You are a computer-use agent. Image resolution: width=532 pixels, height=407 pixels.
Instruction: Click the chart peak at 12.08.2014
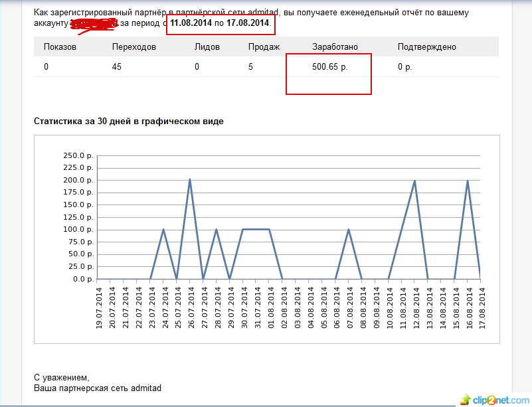(414, 181)
